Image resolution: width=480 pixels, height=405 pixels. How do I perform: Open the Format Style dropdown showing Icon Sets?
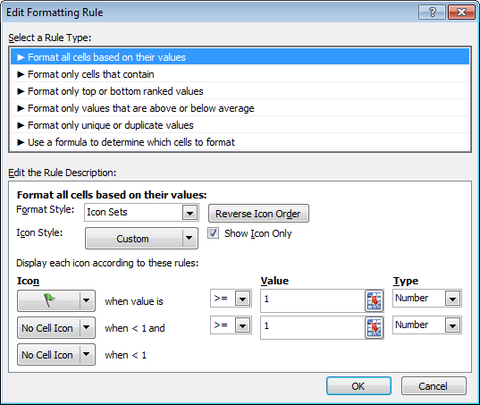click(142, 212)
